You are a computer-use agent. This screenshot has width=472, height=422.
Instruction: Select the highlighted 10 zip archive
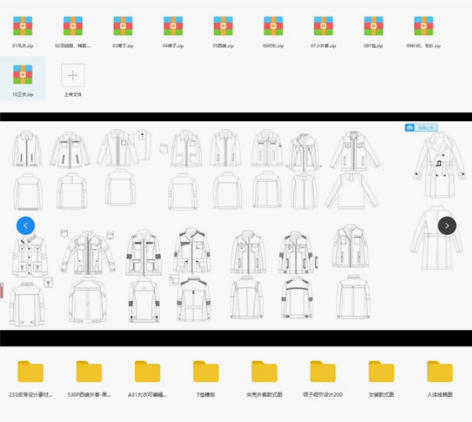point(23,79)
